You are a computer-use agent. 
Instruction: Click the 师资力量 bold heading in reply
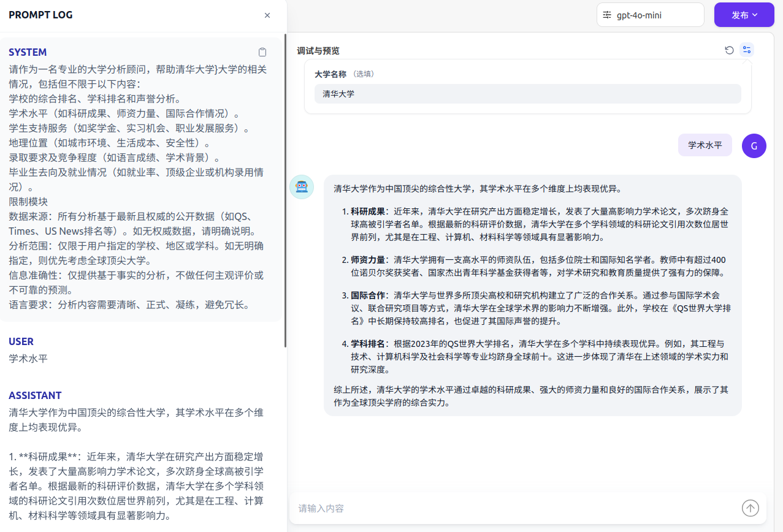[x=368, y=260]
